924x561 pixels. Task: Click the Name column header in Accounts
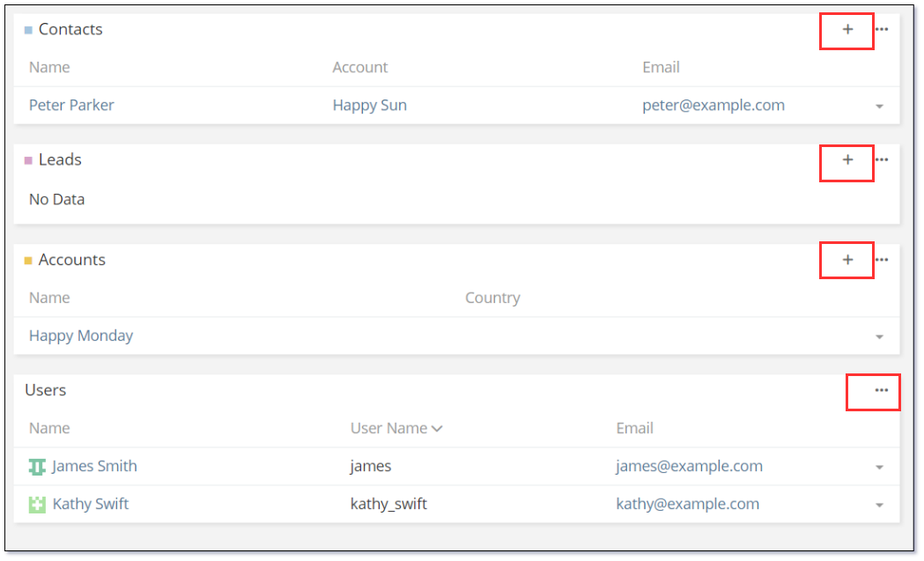point(49,298)
